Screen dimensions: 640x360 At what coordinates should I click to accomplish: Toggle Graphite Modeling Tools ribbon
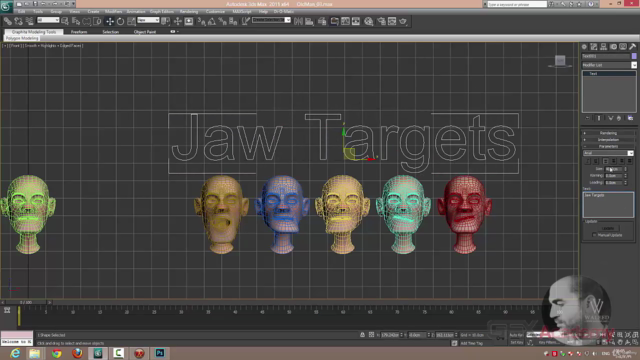click(334, 21)
